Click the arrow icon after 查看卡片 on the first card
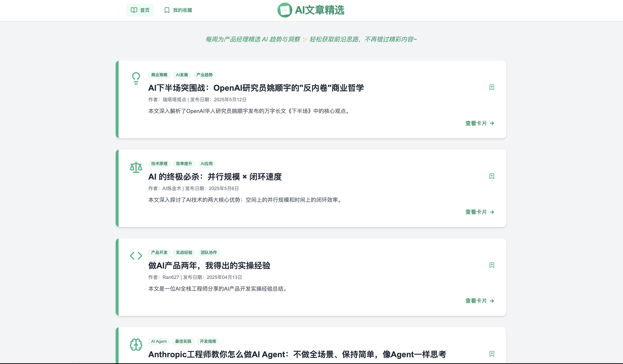 coord(492,123)
